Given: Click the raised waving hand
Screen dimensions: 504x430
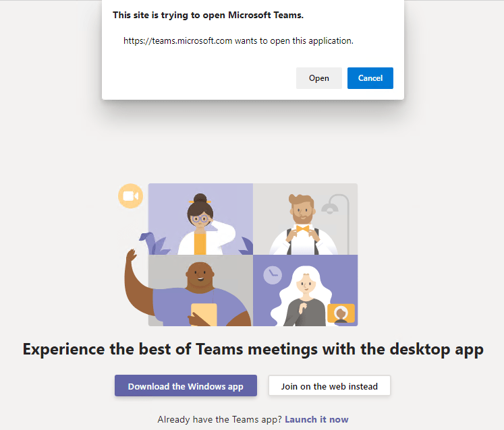Looking at the screenshot, I should 132,258.
